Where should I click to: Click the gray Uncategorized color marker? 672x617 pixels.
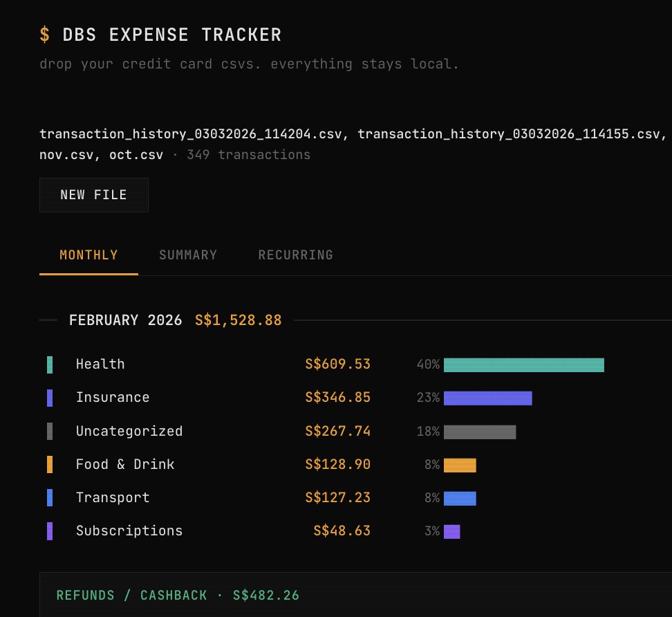[x=50, y=432]
